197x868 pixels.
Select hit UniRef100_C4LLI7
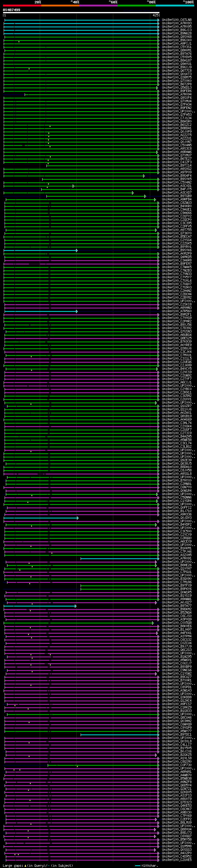(x=177, y=745)
